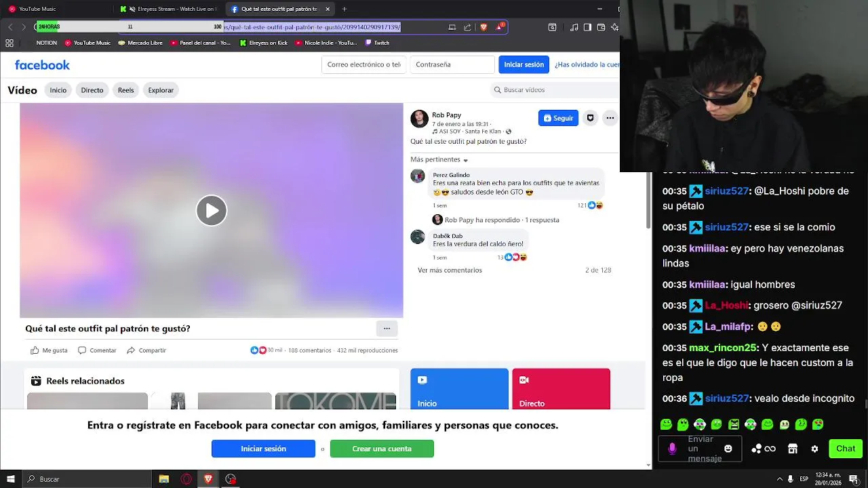Open the three-dot post options menu beside Seguir
Screen dimensions: 868x488
[x=610, y=118]
